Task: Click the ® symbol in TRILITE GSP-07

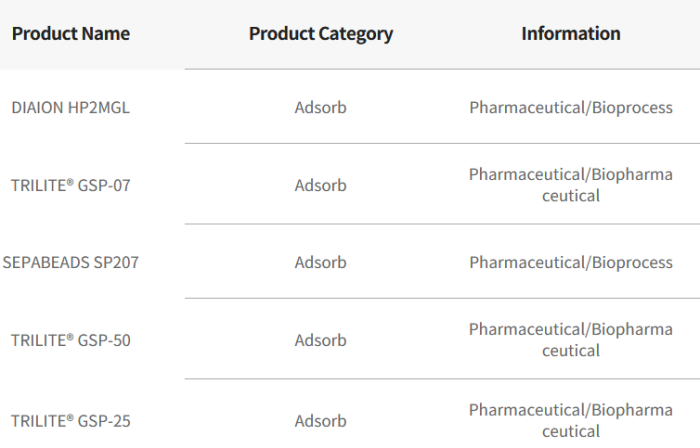Action: [70, 182]
